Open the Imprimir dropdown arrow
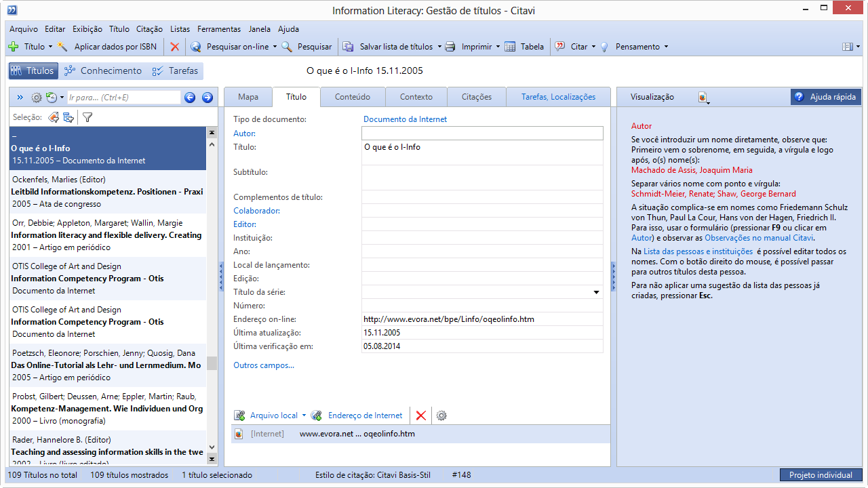 pyautogui.click(x=498, y=47)
